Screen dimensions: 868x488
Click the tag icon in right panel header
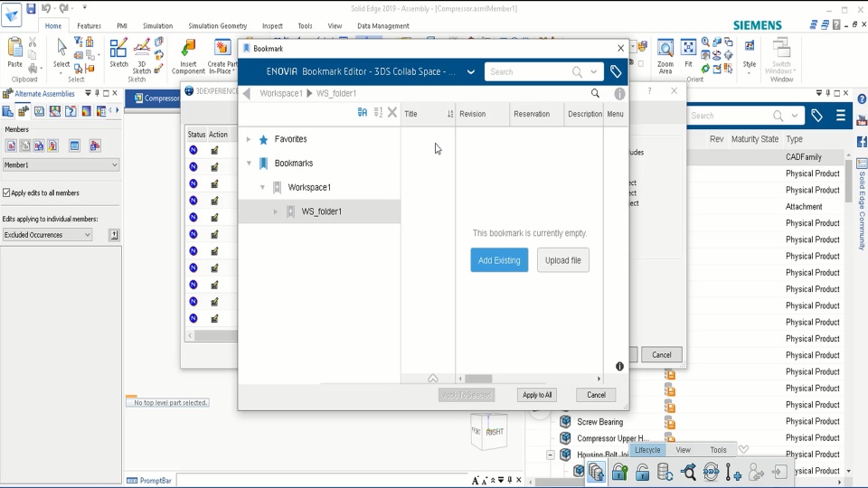816,116
